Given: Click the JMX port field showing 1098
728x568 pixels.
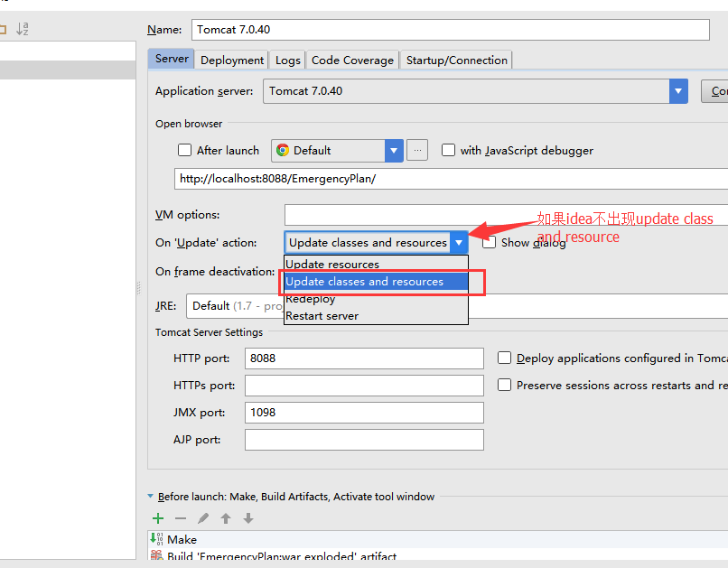Looking at the screenshot, I should [x=364, y=413].
